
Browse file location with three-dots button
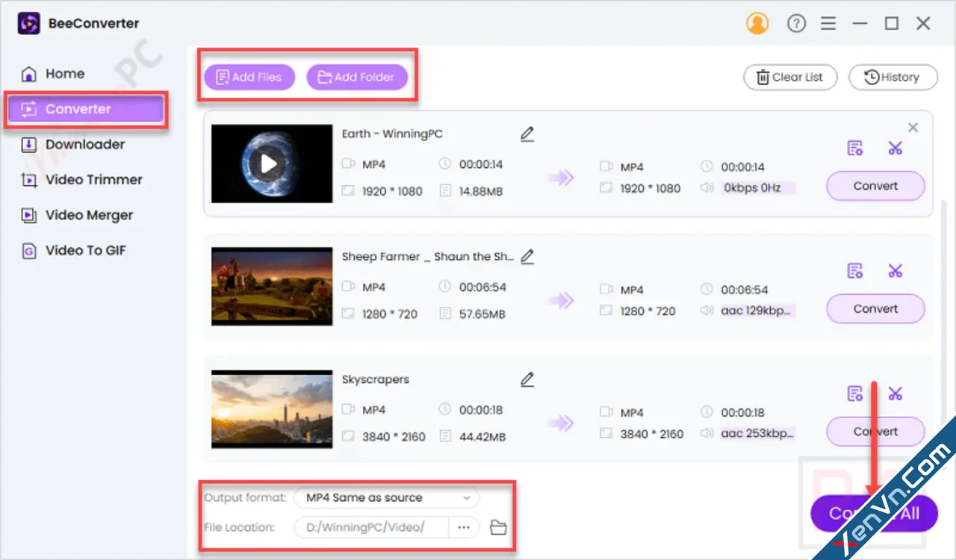point(464,527)
